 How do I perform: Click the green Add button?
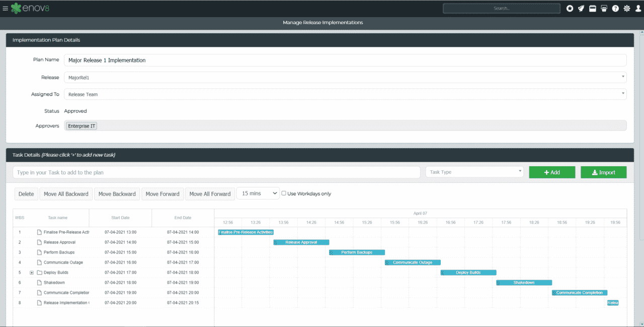point(552,172)
